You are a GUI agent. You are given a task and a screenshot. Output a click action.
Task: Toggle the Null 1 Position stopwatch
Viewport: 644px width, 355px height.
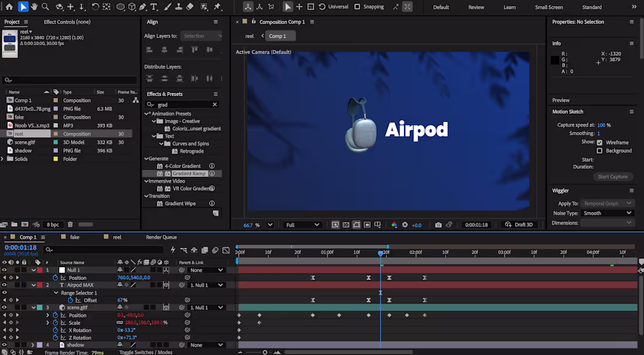56,278
